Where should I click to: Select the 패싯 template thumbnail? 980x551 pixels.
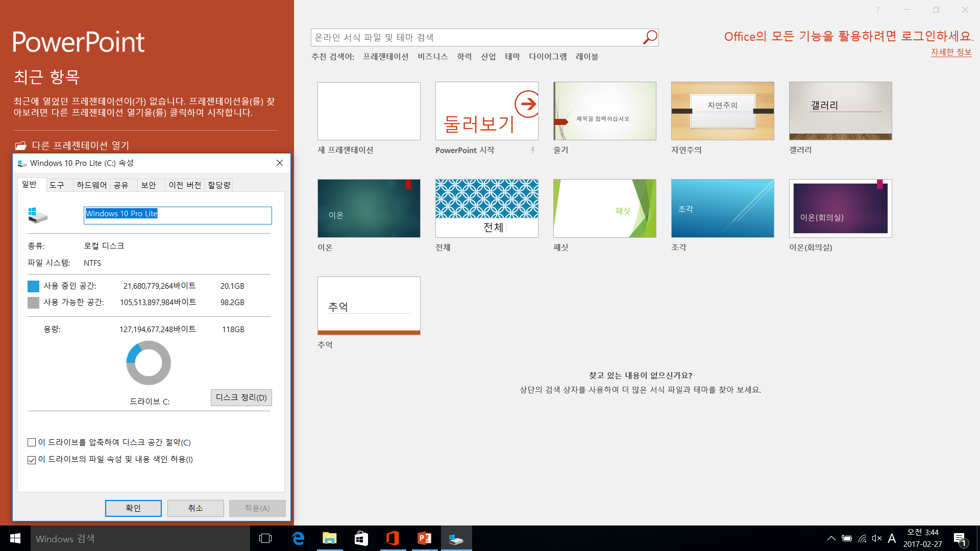click(605, 208)
